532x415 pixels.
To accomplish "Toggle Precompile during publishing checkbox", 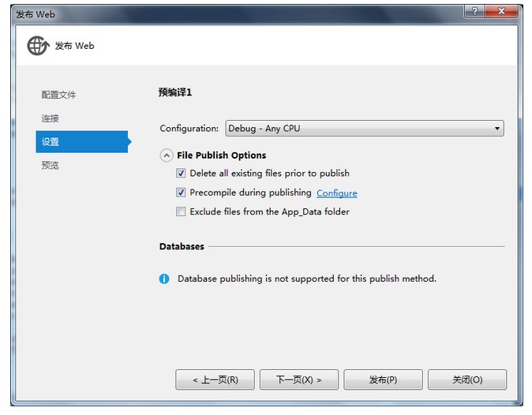I will [181, 193].
